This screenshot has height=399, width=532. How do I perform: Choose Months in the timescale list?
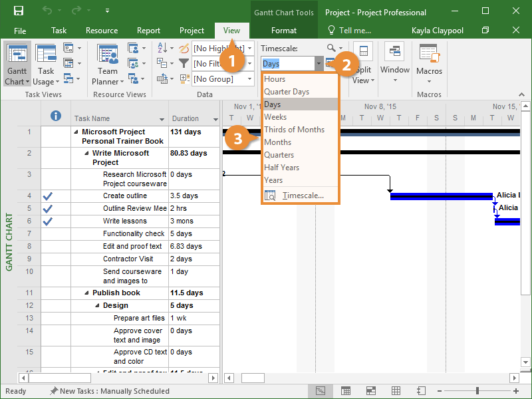(278, 142)
